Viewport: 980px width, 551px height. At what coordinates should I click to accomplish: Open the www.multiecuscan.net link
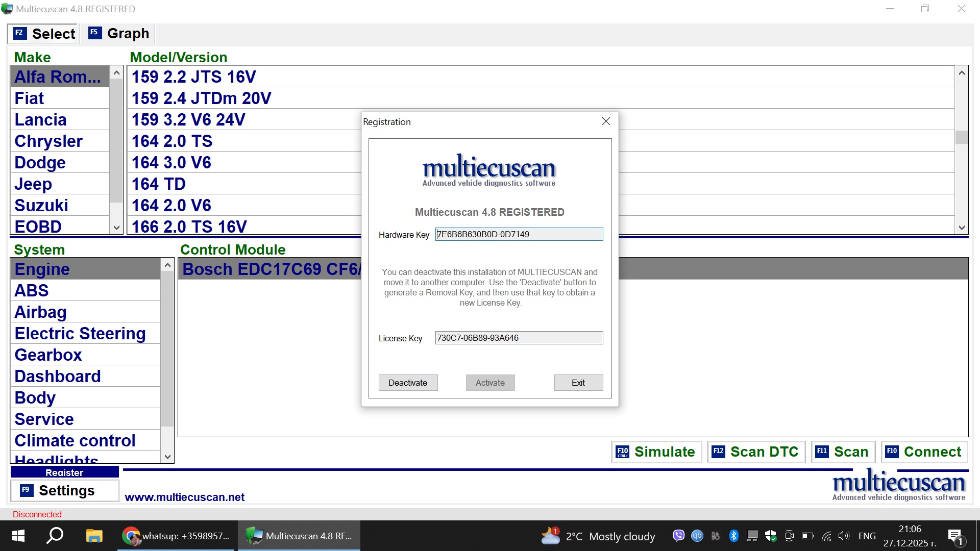click(185, 496)
